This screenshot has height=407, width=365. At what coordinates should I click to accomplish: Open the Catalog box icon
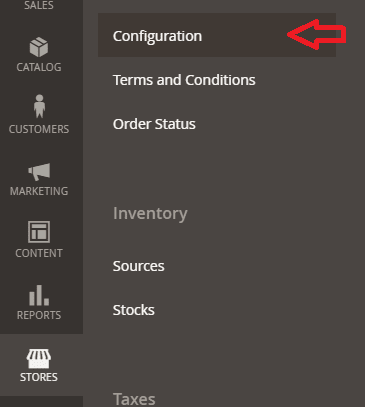click(x=39, y=47)
